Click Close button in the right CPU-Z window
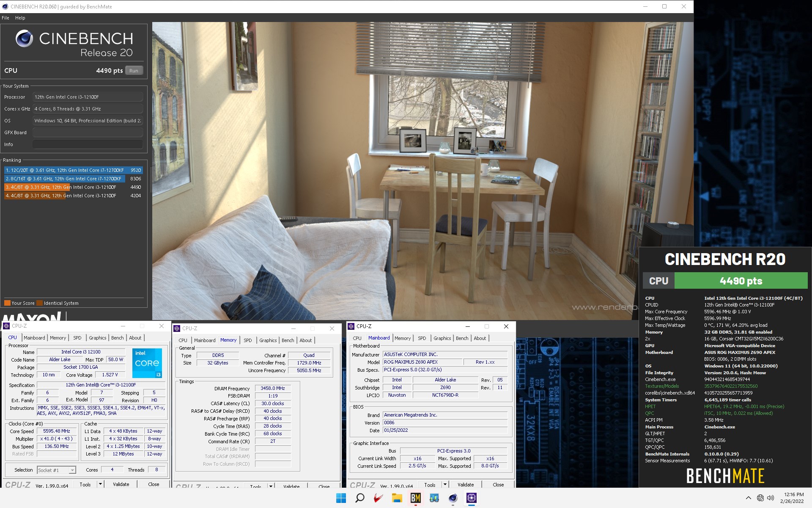812x508 pixels. click(x=498, y=485)
